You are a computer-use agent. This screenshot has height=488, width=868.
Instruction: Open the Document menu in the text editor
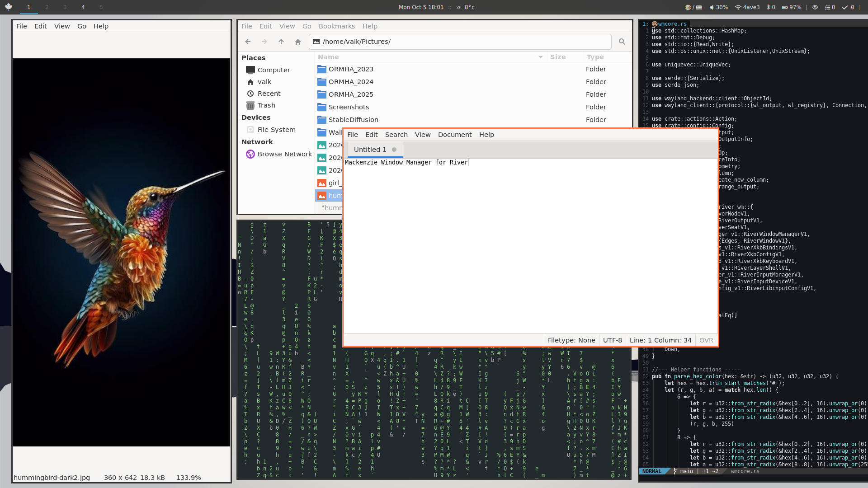(455, 135)
